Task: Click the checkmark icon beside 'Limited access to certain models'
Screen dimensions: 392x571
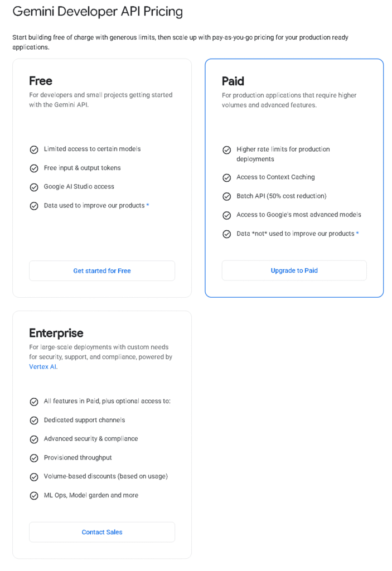Action: click(34, 149)
